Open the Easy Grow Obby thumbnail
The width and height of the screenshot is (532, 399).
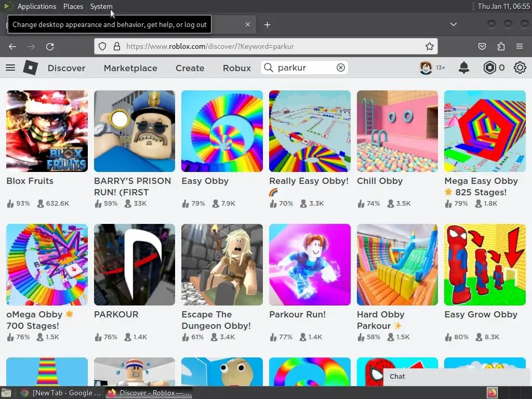(x=485, y=264)
